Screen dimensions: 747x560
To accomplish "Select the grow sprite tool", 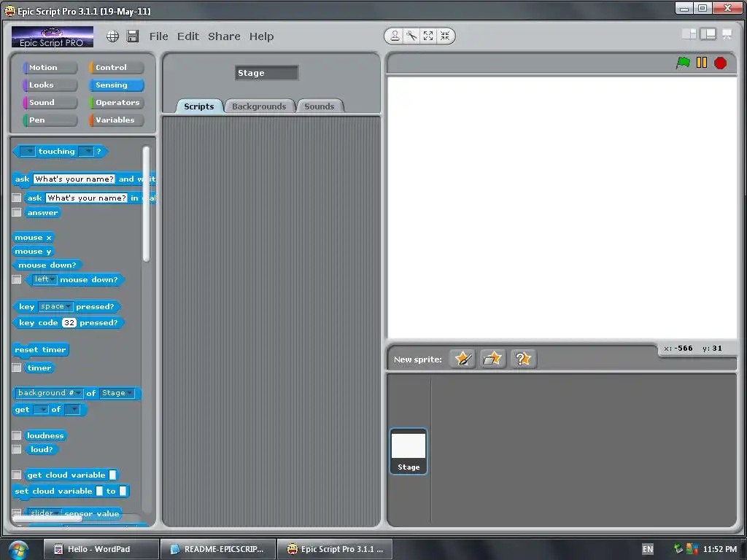I will click(x=428, y=36).
